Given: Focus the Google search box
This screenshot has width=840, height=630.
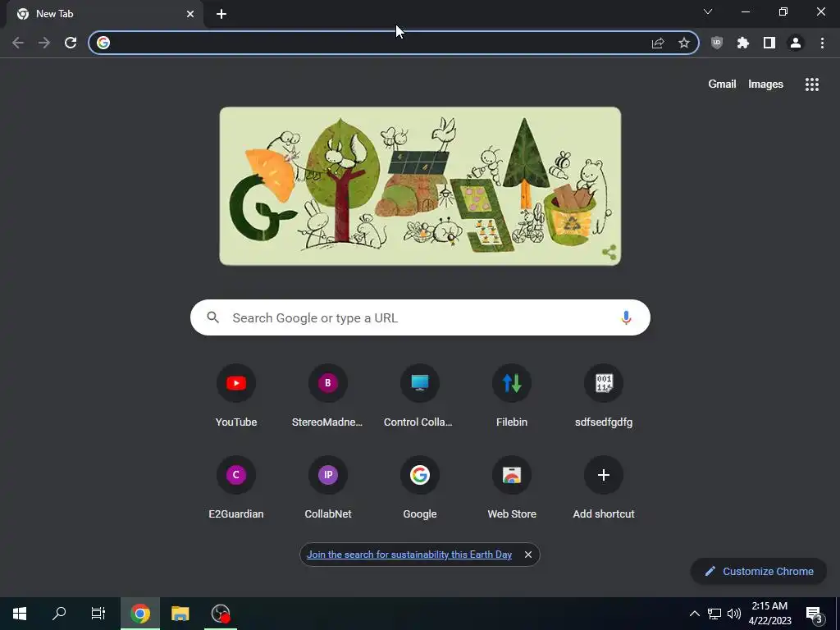Looking at the screenshot, I should (x=420, y=317).
